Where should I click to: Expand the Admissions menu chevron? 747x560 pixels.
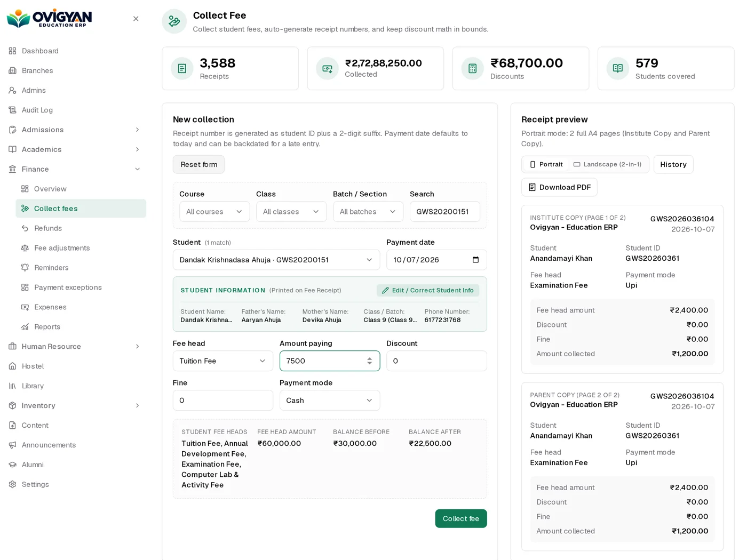(x=137, y=130)
